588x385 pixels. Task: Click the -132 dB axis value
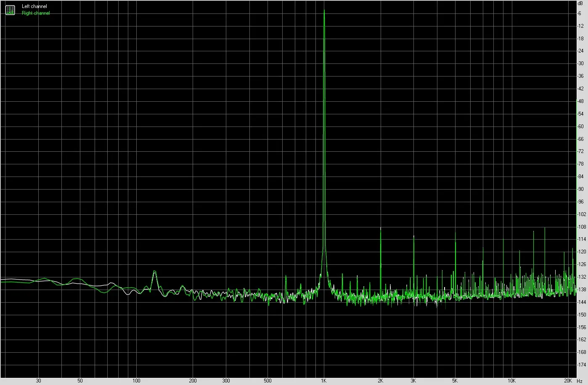pos(582,277)
